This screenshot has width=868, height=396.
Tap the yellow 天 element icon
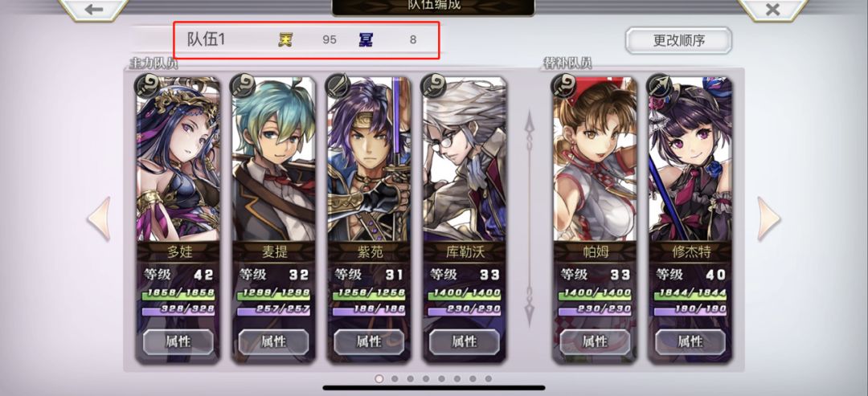285,39
